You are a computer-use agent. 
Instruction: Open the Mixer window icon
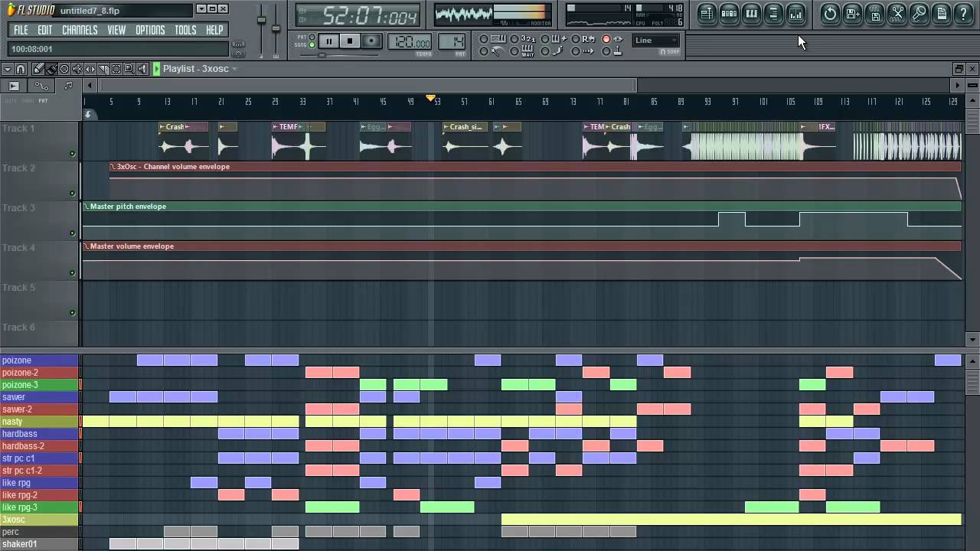795,13
